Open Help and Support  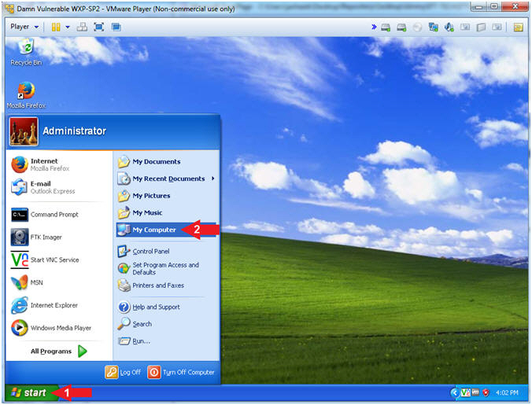[149, 307]
